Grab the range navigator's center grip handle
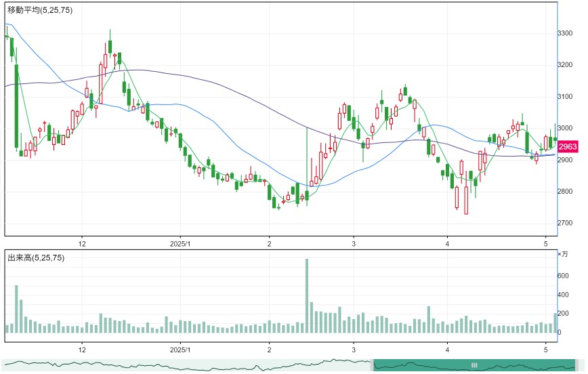 point(474,365)
